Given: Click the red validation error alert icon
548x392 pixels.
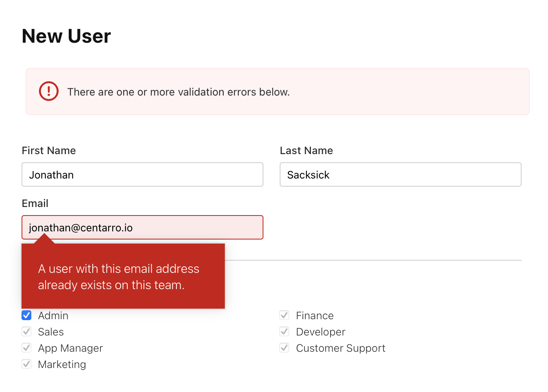Looking at the screenshot, I should tap(49, 91).
